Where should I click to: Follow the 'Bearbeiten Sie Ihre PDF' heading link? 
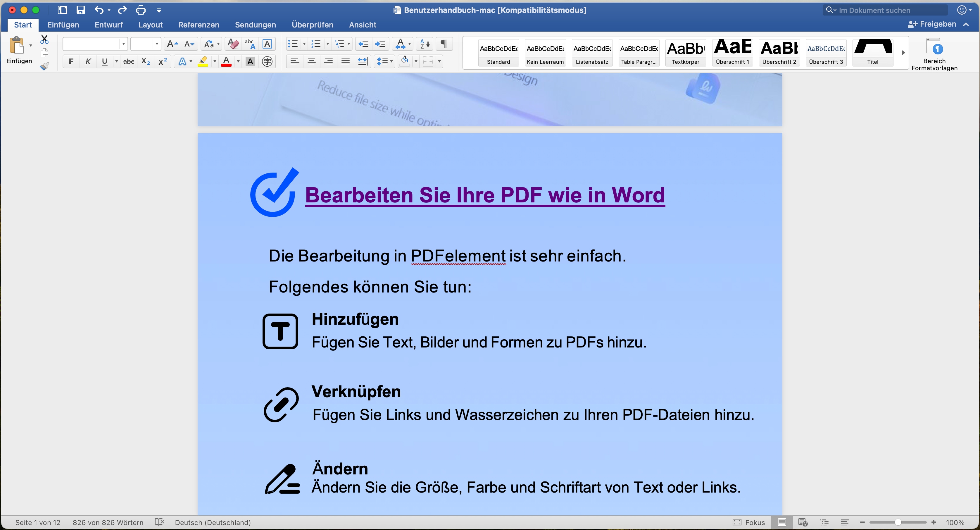(x=485, y=195)
